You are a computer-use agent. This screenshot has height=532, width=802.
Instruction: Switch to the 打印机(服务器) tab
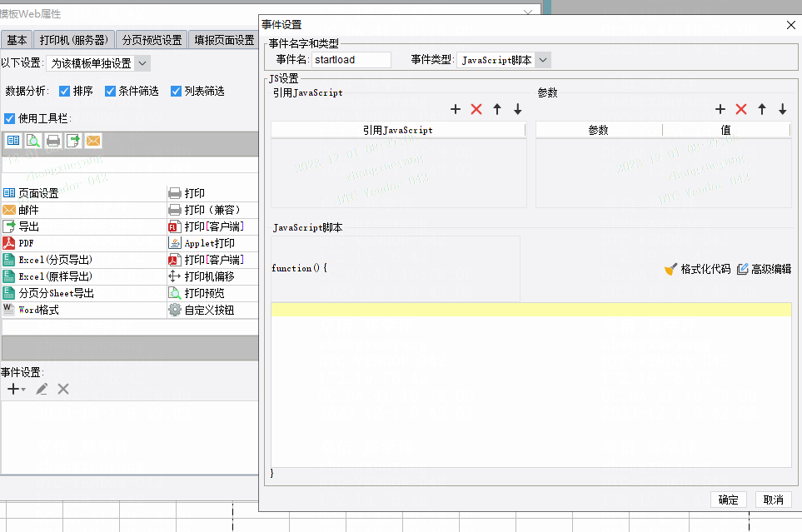click(74, 40)
